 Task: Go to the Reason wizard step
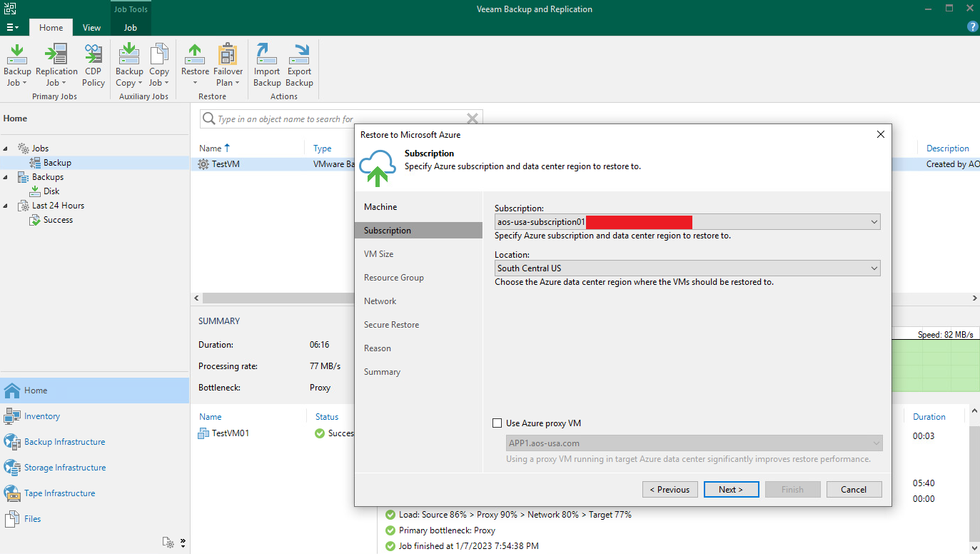pos(378,348)
